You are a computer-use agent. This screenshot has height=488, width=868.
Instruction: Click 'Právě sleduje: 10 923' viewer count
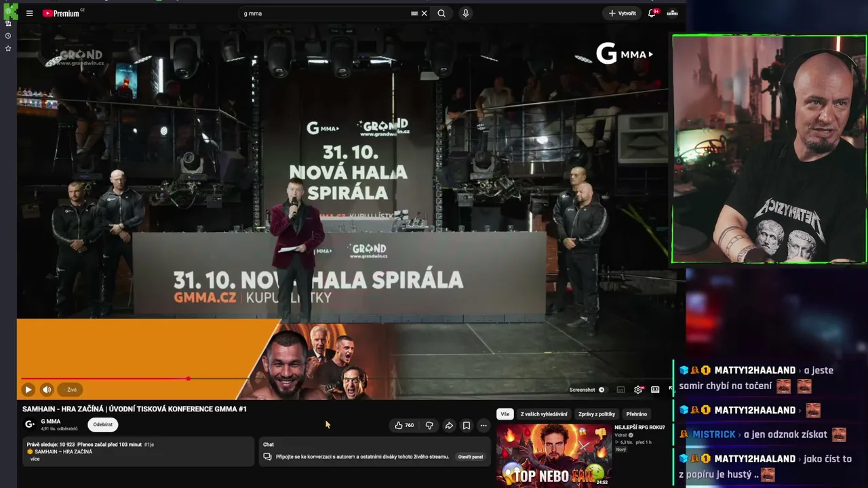(51, 445)
